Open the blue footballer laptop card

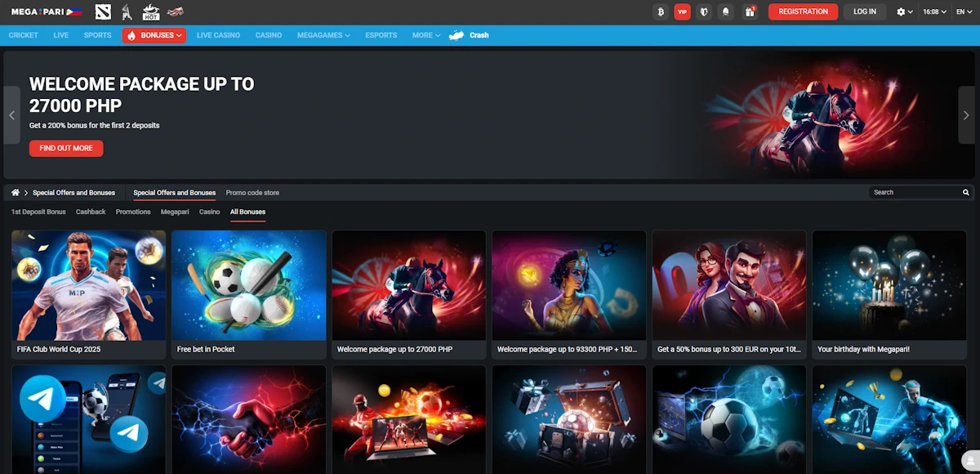click(889, 419)
